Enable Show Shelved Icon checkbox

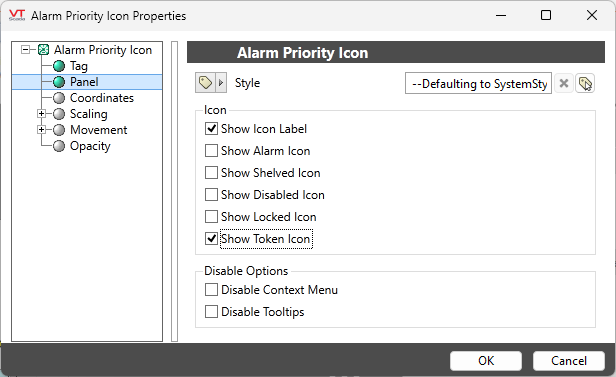(x=211, y=173)
